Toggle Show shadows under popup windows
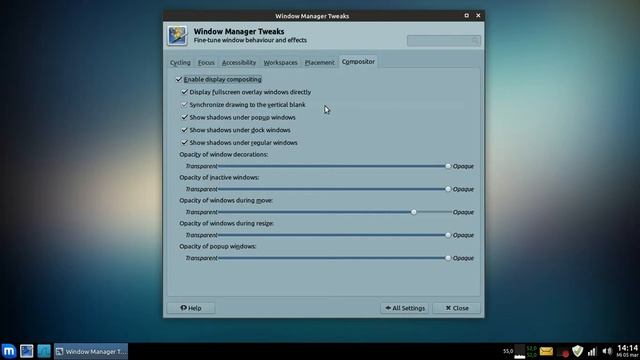The height and width of the screenshot is (360, 640). tap(184, 117)
